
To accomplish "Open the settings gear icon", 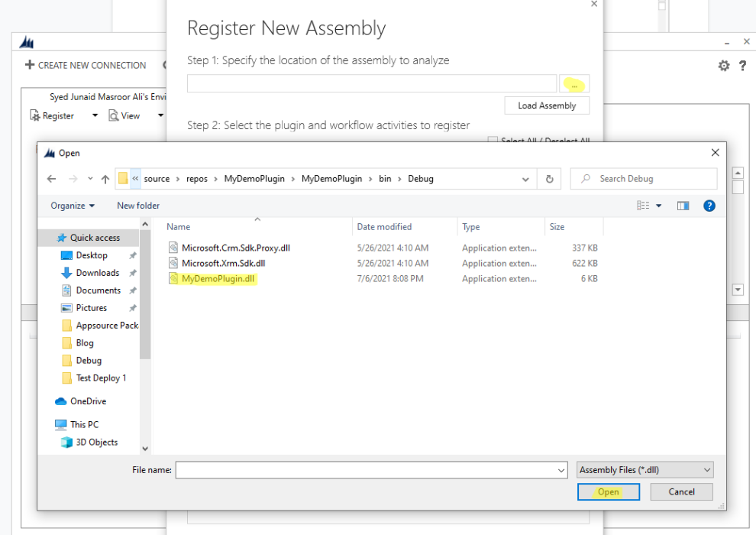I will (x=723, y=66).
